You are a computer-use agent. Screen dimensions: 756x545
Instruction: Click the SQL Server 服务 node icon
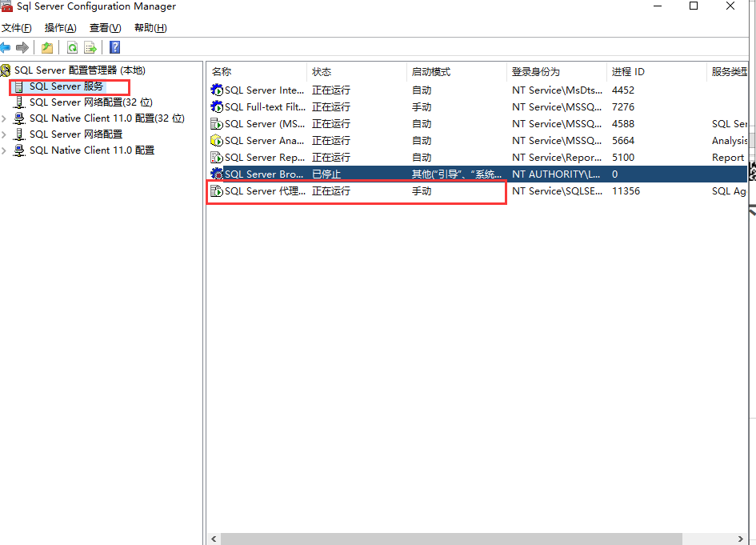tap(18, 86)
